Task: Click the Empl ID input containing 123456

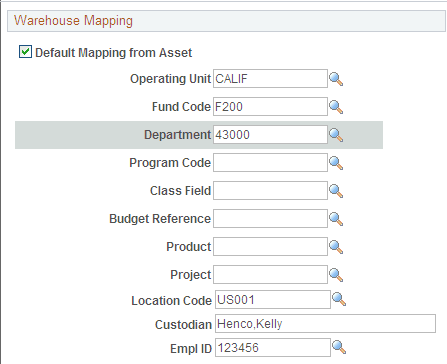Action: coord(273,348)
